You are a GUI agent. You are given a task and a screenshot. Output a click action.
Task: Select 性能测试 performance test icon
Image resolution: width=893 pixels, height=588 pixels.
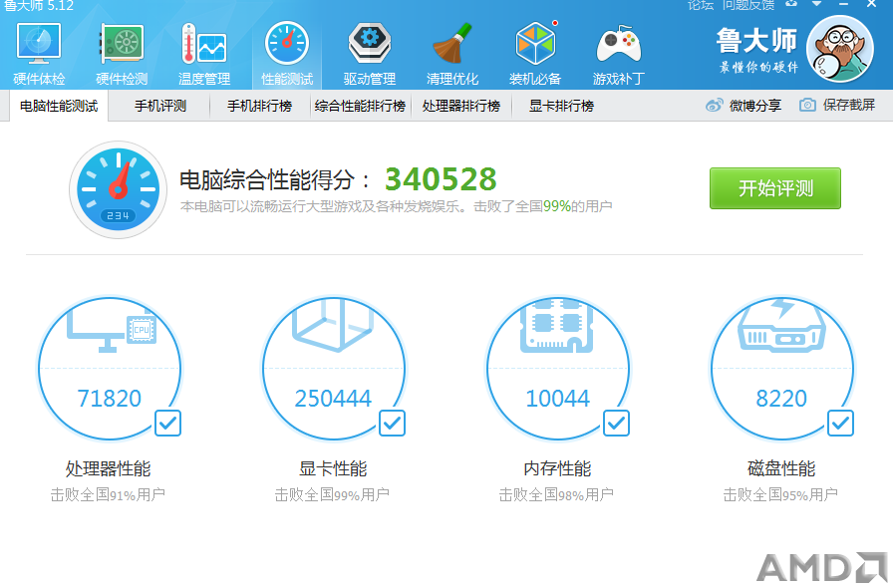(287, 54)
